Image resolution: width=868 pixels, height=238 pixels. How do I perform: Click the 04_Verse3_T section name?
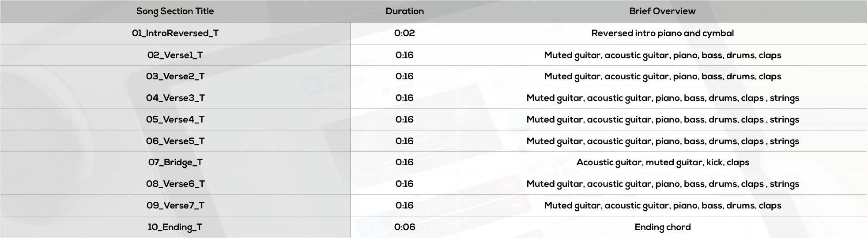click(x=175, y=98)
